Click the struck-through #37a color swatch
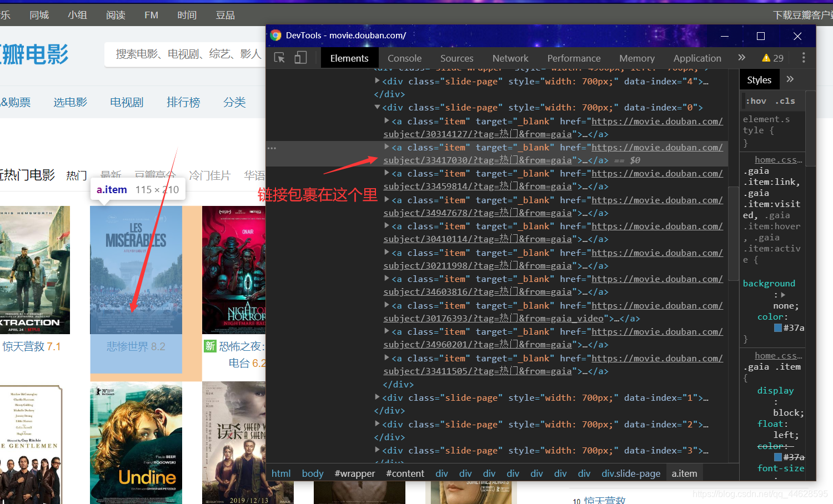833x504 pixels. (x=778, y=457)
